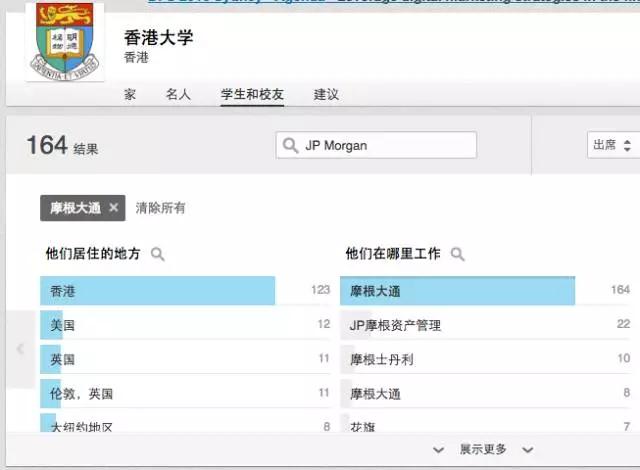Open the 名人 tab
The image size is (640, 470).
(x=178, y=95)
